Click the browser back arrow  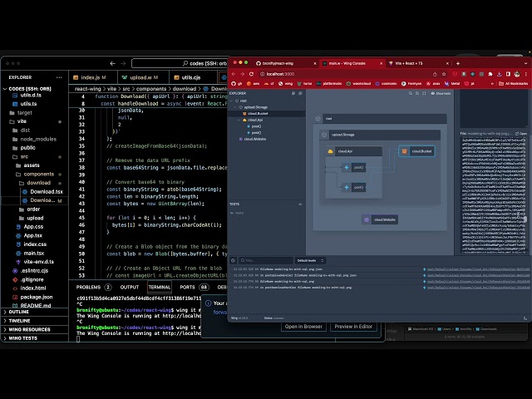[235, 73]
